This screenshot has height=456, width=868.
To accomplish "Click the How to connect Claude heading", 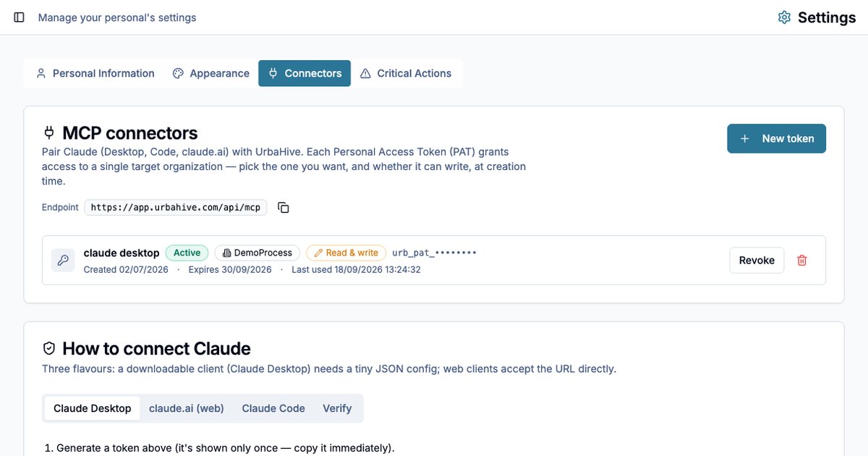I will point(156,349).
